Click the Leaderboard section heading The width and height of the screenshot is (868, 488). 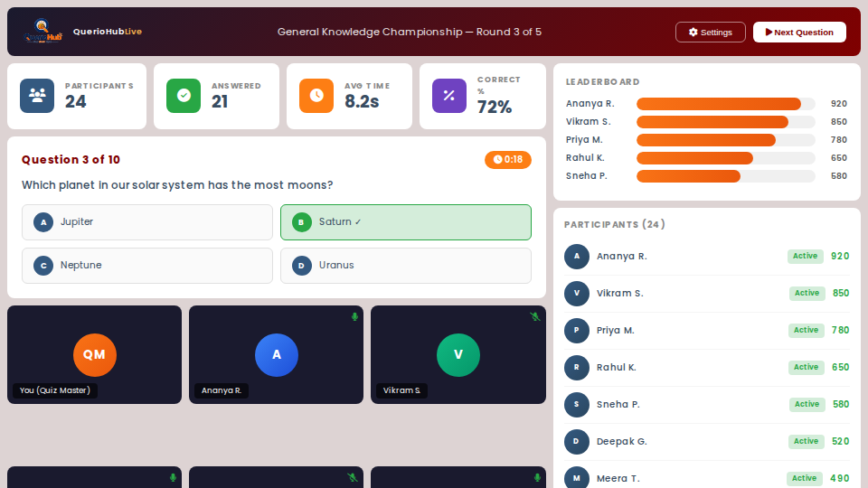602,82
